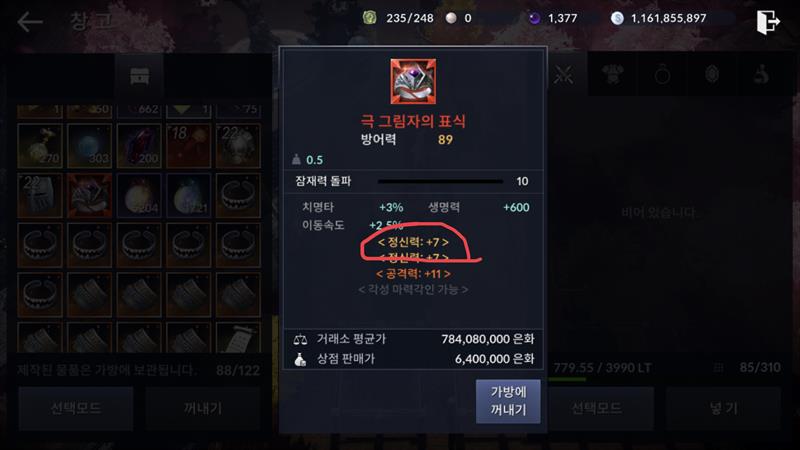Click the 꺼내기 button under the storage grid
This screenshot has width=800, height=450.
pyautogui.click(x=203, y=408)
